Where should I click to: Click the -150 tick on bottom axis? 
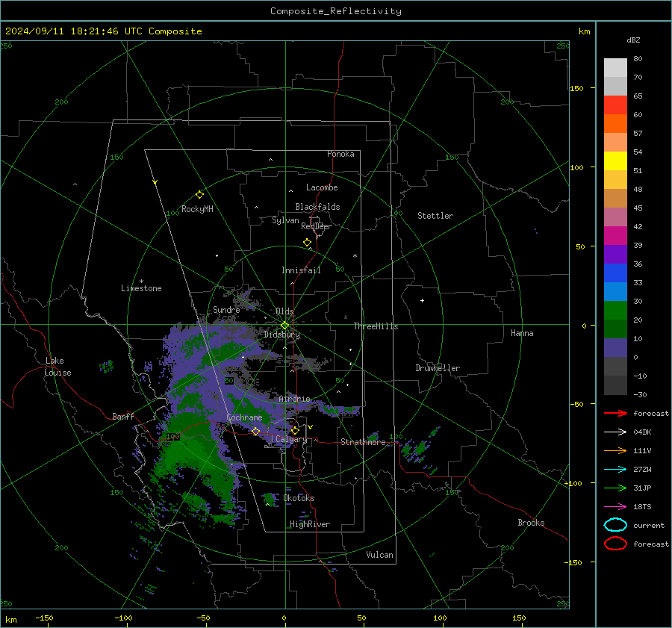[44, 618]
